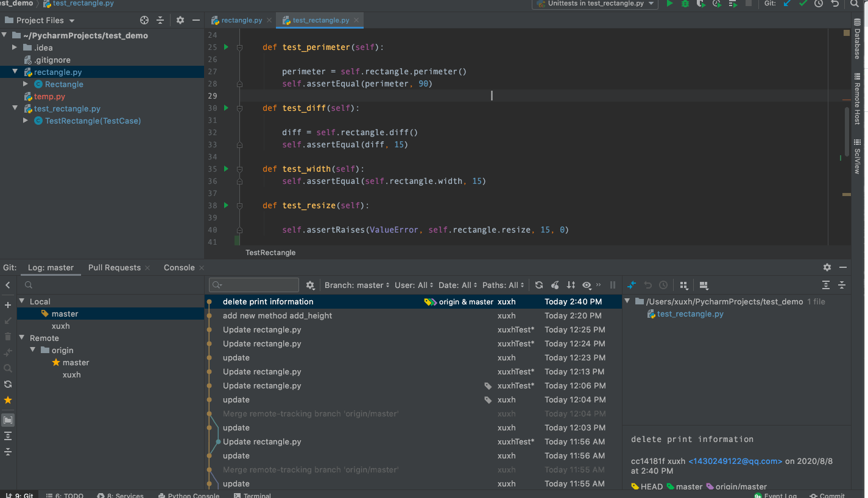The height and width of the screenshot is (498, 868).
Task: Open User: All filter dropdown
Action: (414, 285)
